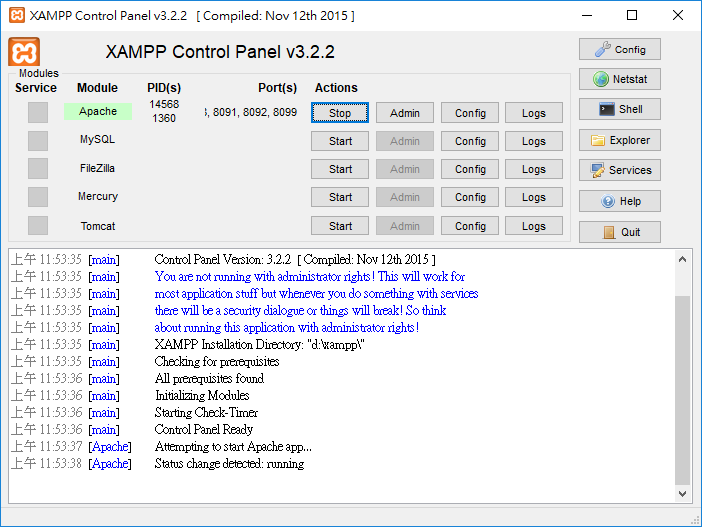The width and height of the screenshot is (702, 527).
Task: Click log line 'Starting Check-Timer'
Action: [206, 412]
